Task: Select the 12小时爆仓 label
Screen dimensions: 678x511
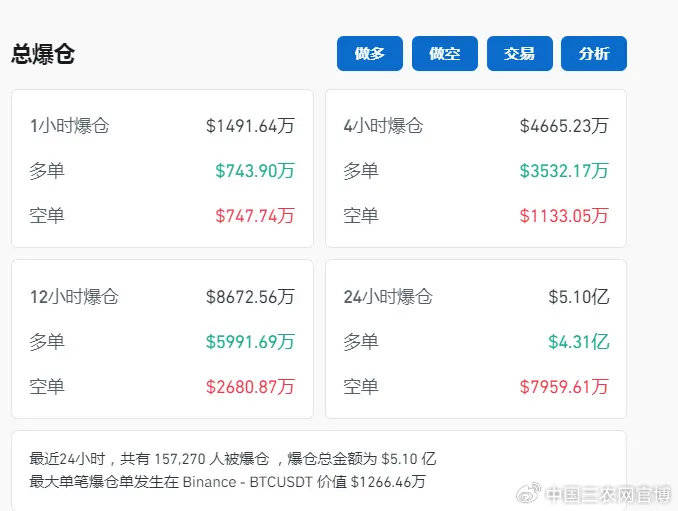Action: [x=74, y=297]
